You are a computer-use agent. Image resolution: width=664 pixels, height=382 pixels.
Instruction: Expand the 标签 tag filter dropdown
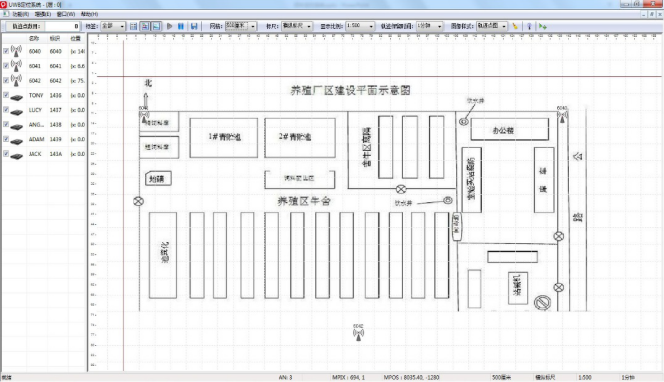113,26
